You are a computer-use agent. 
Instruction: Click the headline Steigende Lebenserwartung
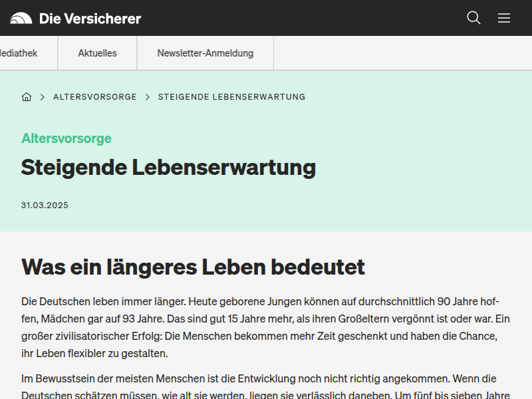(168, 168)
